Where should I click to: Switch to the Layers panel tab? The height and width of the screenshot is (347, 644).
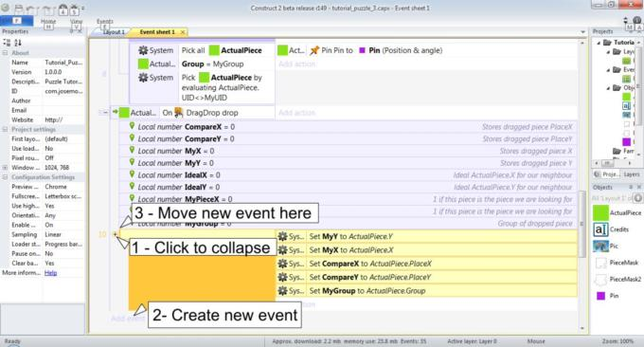632,174
